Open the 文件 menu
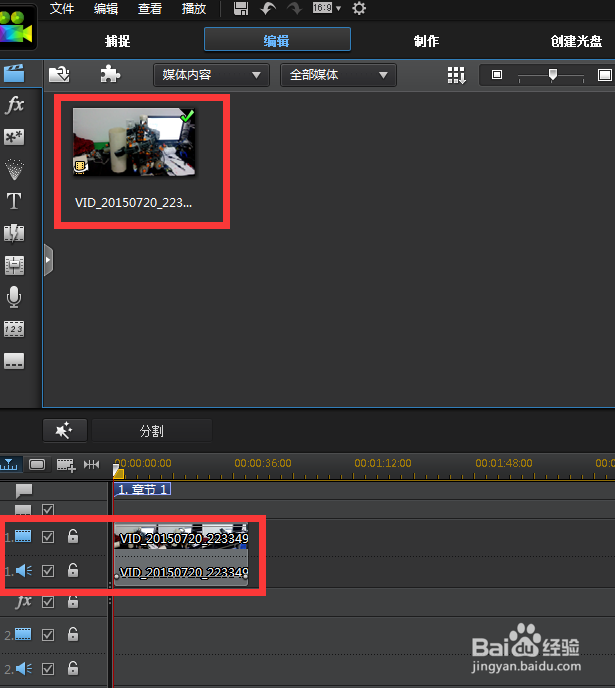 pyautogui.click(x=62, y=8)
